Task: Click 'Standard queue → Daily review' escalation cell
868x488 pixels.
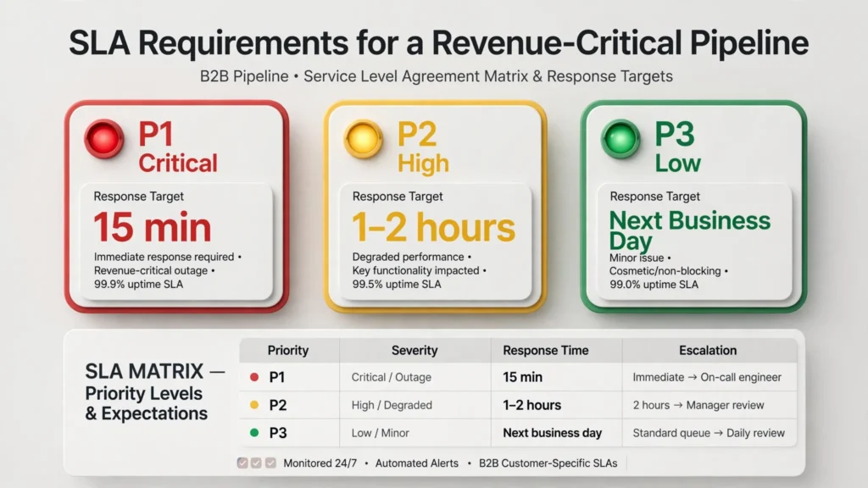Action: 709,433
